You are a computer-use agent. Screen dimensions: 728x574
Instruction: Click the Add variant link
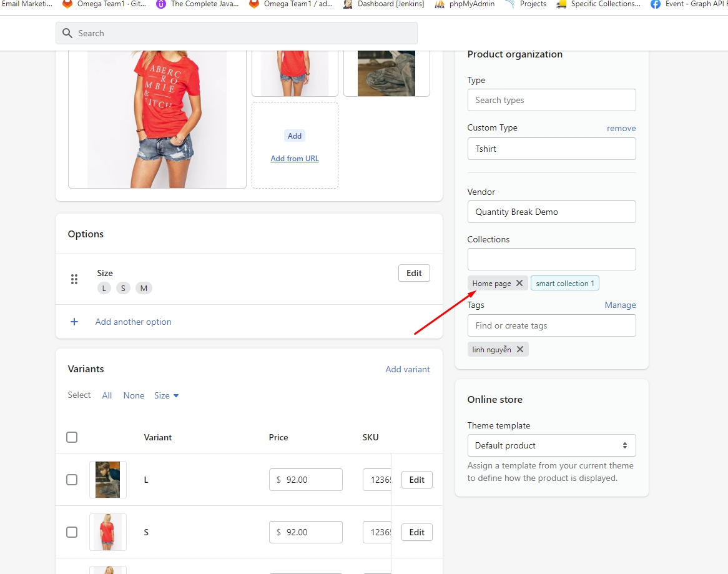407,369
